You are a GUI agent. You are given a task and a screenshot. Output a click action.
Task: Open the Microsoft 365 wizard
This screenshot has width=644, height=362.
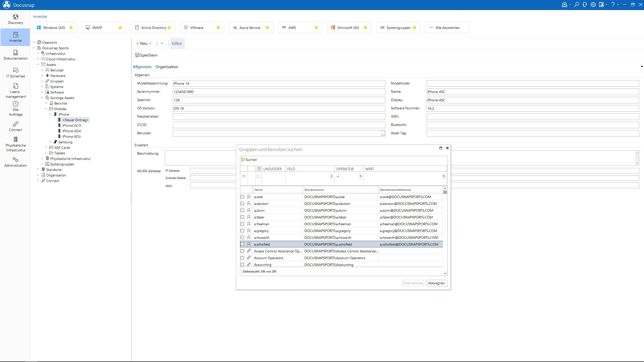(349, 28)
